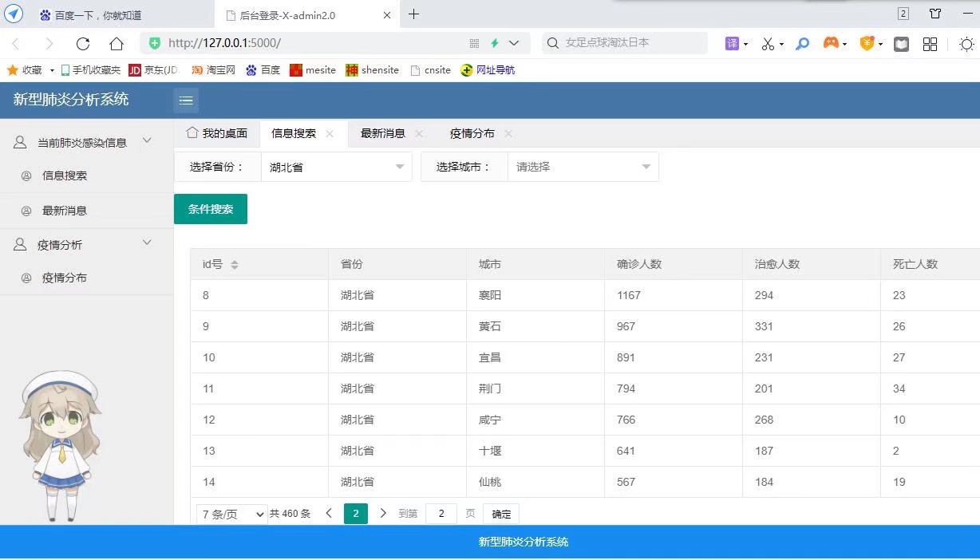Image resolution: width=980 pixels, height=560 pixels.
Task: Open the mesite bookmark
Action: 313,70
